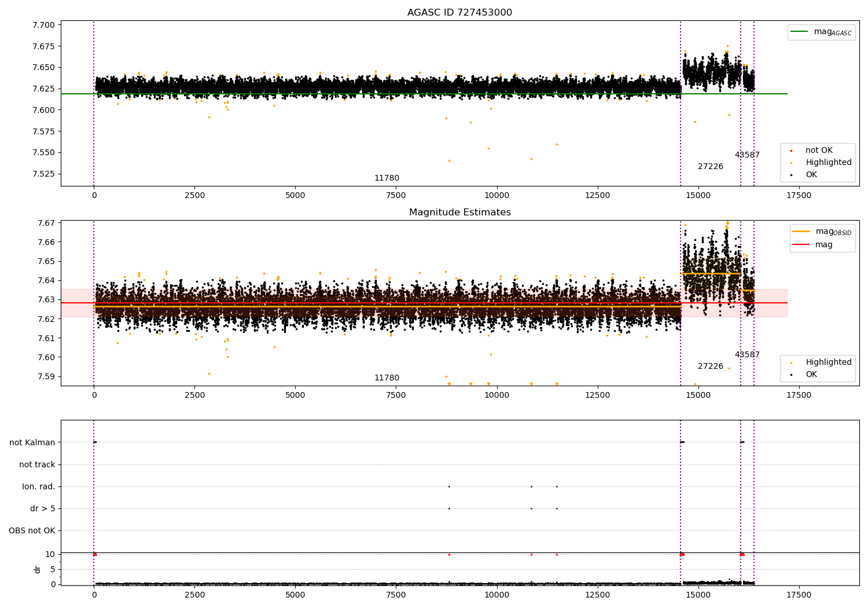Select "Highlighted" in the top plot legend

[828, 163]
